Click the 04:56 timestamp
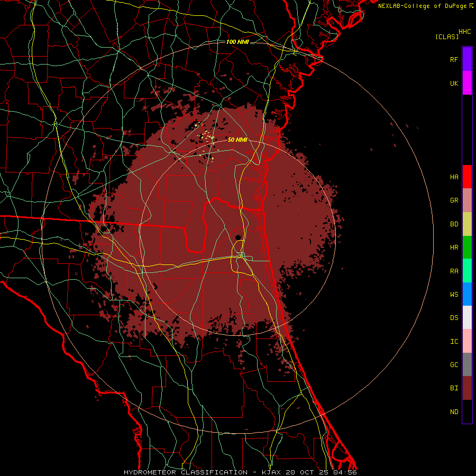Screen dimensions: 476x476 (344, 472)
